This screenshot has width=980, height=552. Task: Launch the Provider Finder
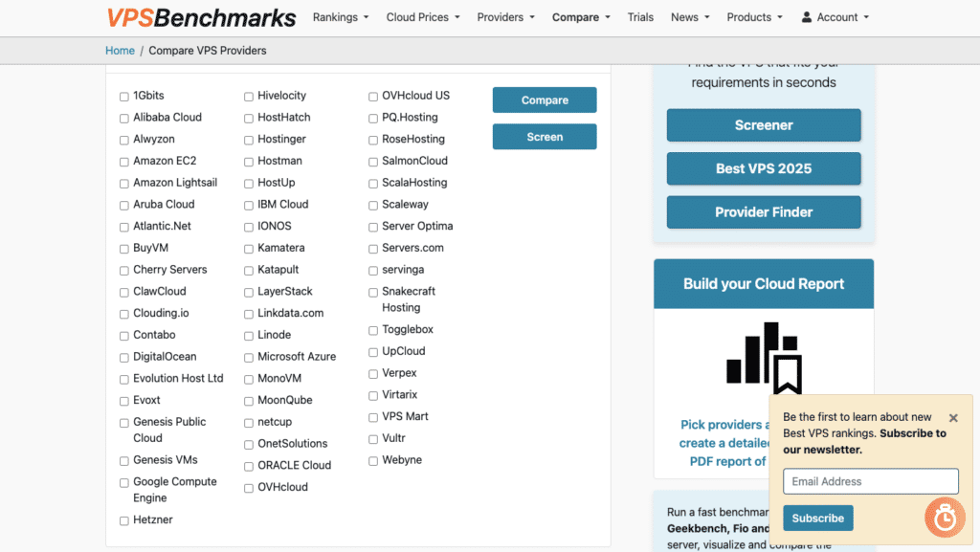click(764, 212)
